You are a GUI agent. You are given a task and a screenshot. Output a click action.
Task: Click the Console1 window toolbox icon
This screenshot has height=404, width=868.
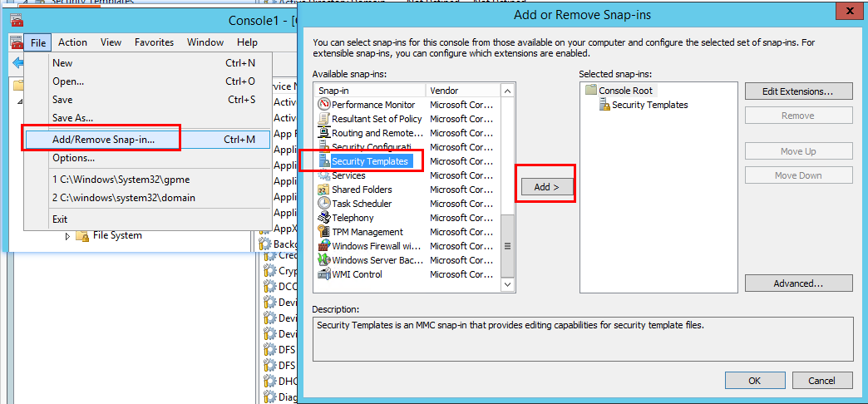tap(17, 19)
